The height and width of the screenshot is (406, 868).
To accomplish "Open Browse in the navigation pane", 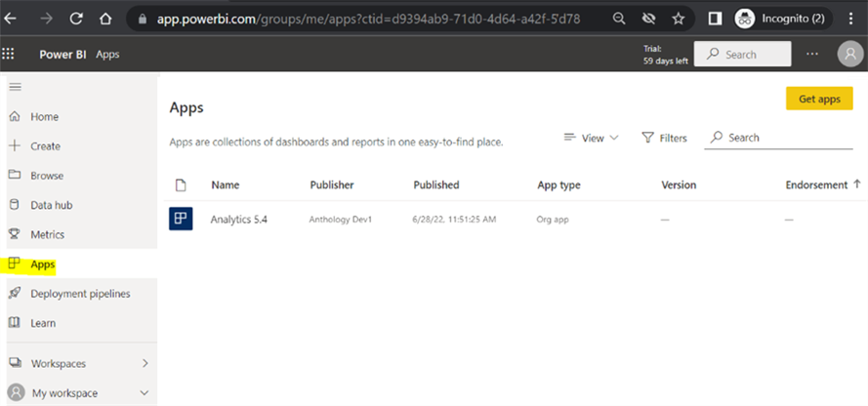I will pos(47,176).
